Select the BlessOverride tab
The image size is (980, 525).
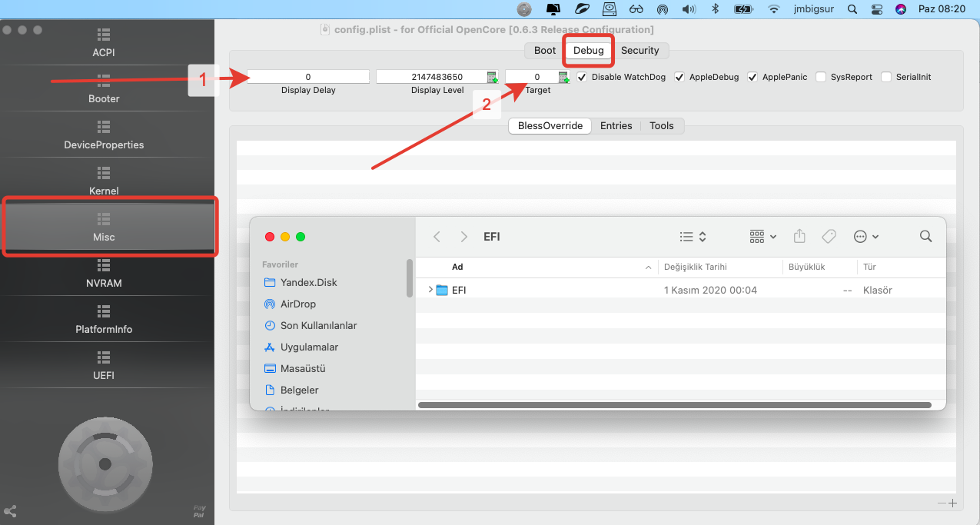click(550, 125)
